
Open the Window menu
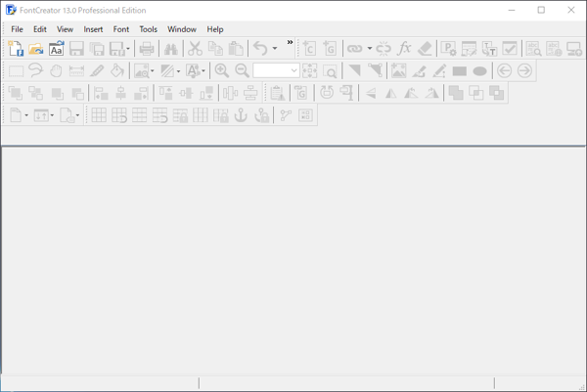182,29
